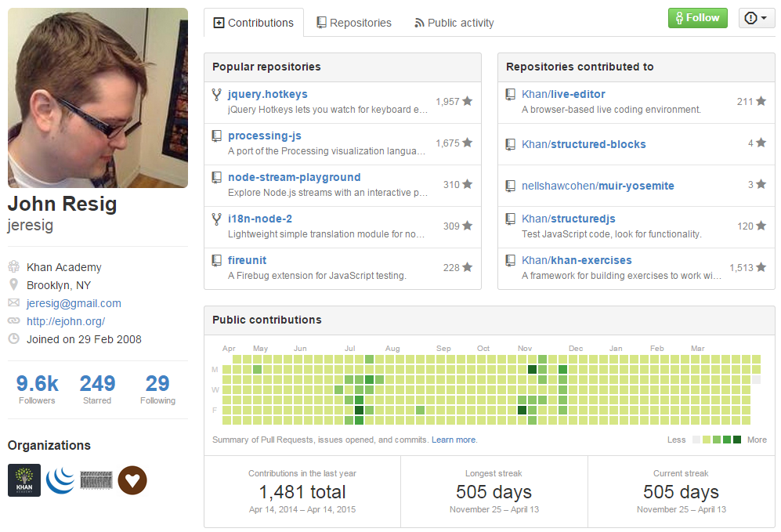Click the repo icon beside processing-js

pos(217,136)
